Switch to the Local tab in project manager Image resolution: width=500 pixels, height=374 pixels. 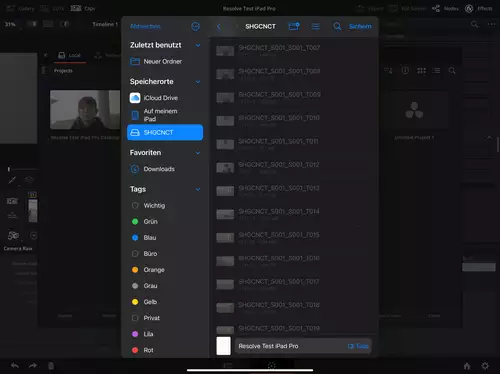pyautogui.click(x=70, y=55)
